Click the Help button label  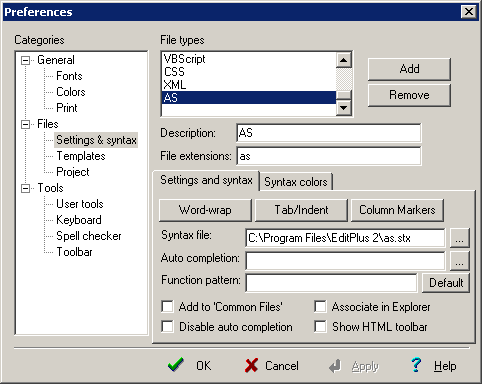[445, 366]
